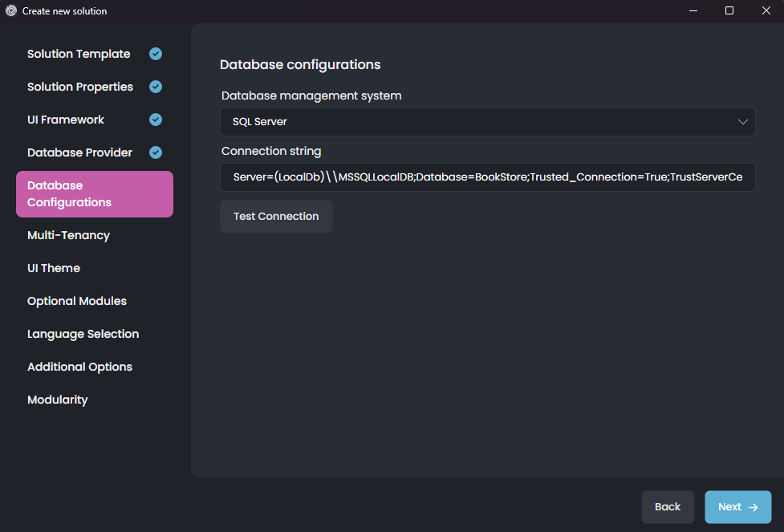Click Back to return to Database Provider

(668, 507)
